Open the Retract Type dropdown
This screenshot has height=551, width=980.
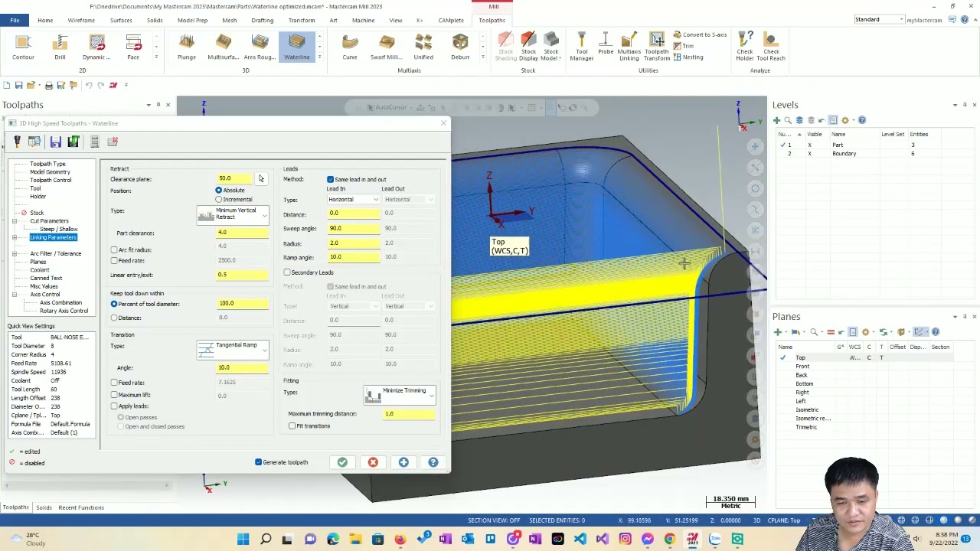233,214
